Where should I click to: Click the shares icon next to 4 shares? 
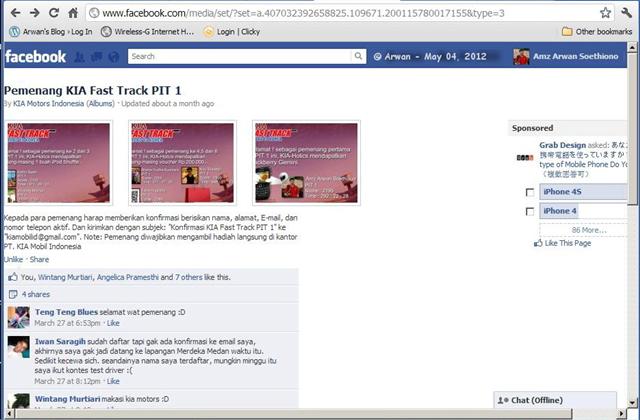coord(13,294)
